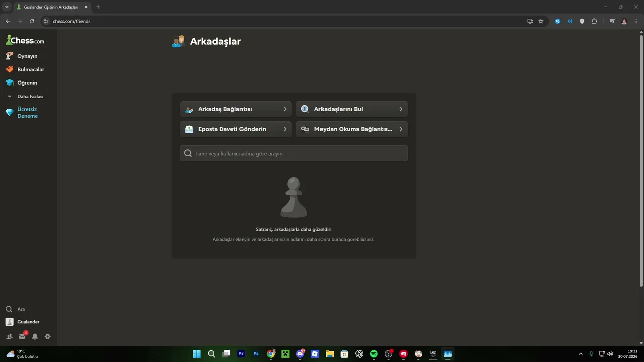
Task: Click the magnifier icon in friend search
Action: point(188,153)
